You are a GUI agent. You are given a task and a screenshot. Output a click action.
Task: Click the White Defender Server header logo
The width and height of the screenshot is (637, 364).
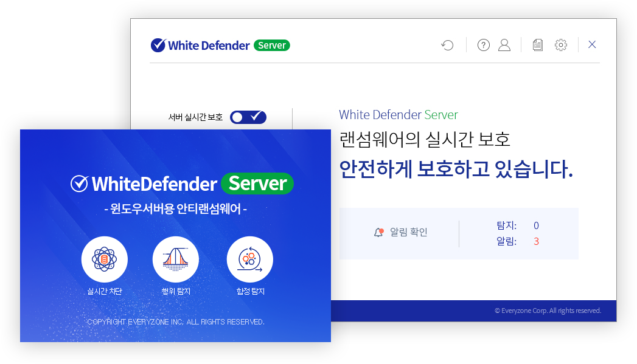(220, 45)
